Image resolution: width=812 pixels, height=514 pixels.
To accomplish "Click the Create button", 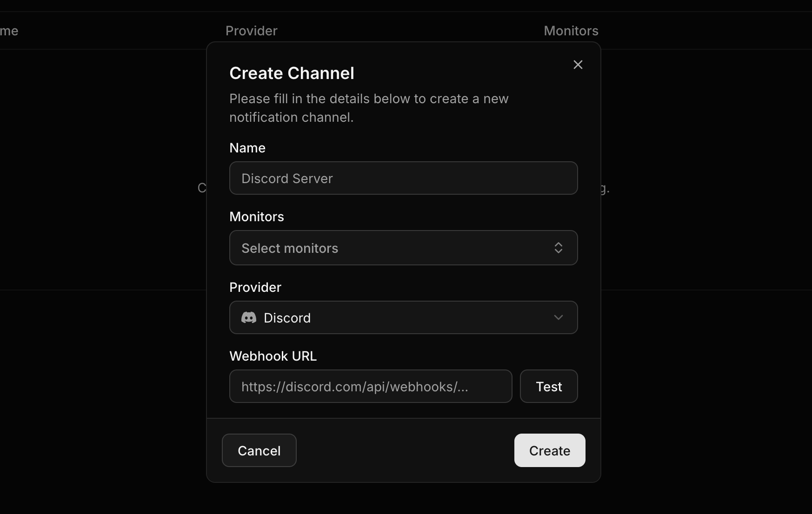I will click(550, 450).
